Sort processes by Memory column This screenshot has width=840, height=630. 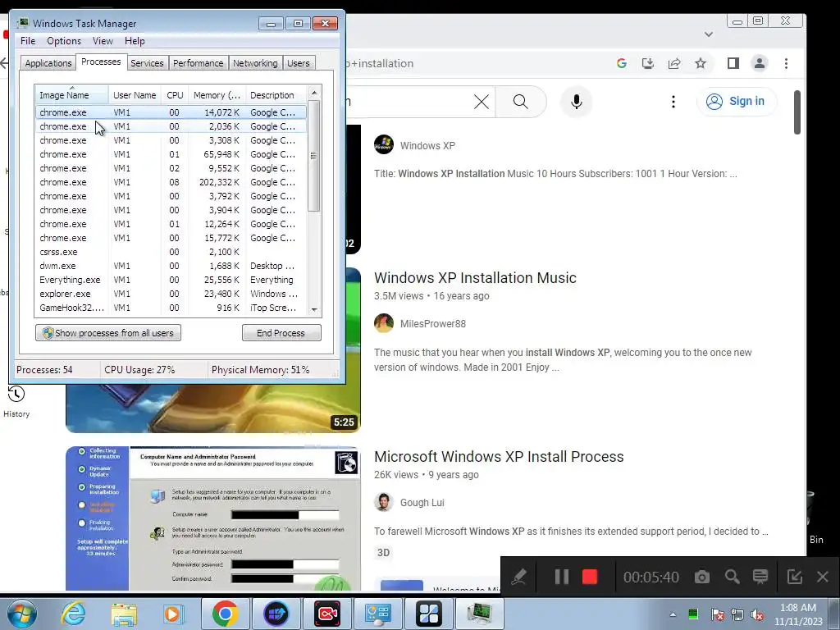(217, 95)
